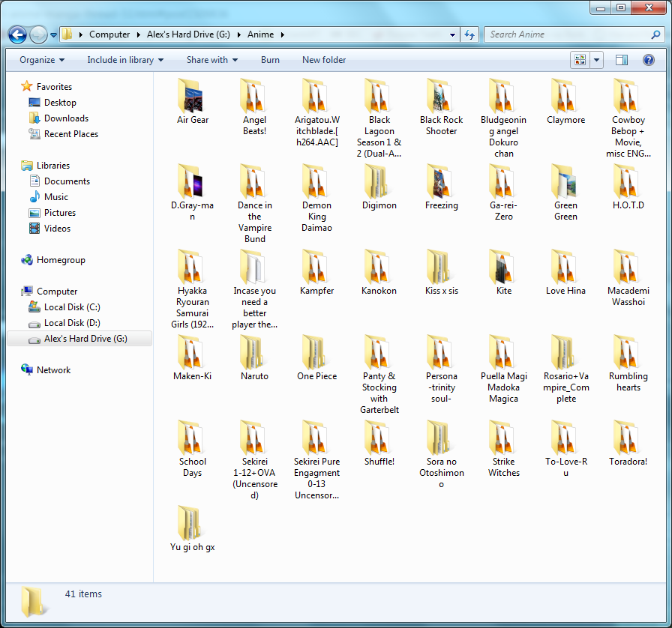Select the H.O.T.D folder icon
This screenshot has width=672, height=628.
pos(625,181)
